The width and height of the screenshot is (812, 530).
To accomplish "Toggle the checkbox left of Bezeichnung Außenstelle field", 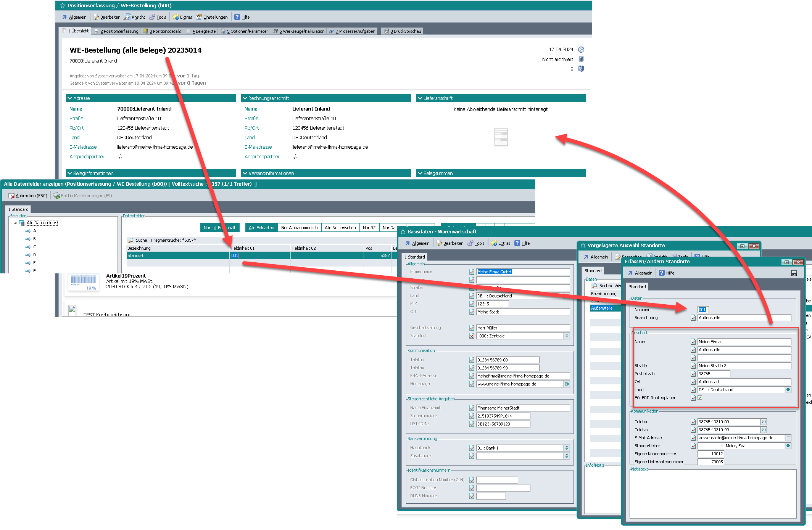I will (x=693, y=318).
